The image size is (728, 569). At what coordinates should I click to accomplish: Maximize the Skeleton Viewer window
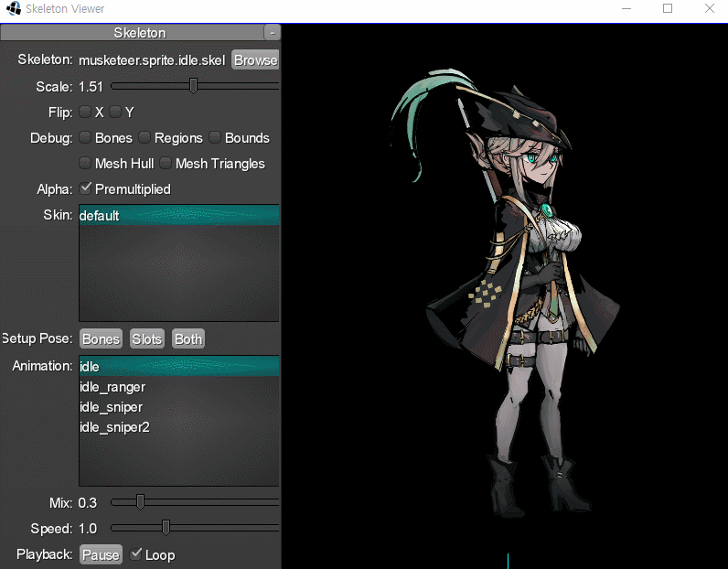point(668,8)
